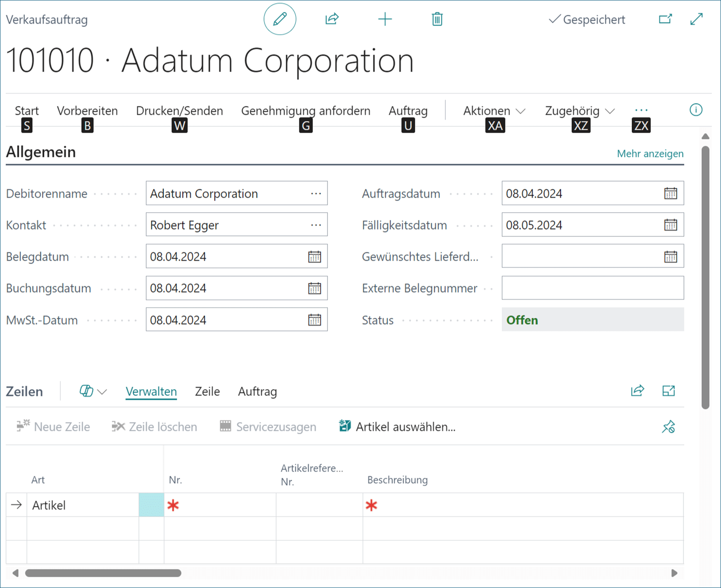This screenshot has width=721, height=588.
Task: Click Mehr anzeigen link
Action: click(x=650, y=154)
